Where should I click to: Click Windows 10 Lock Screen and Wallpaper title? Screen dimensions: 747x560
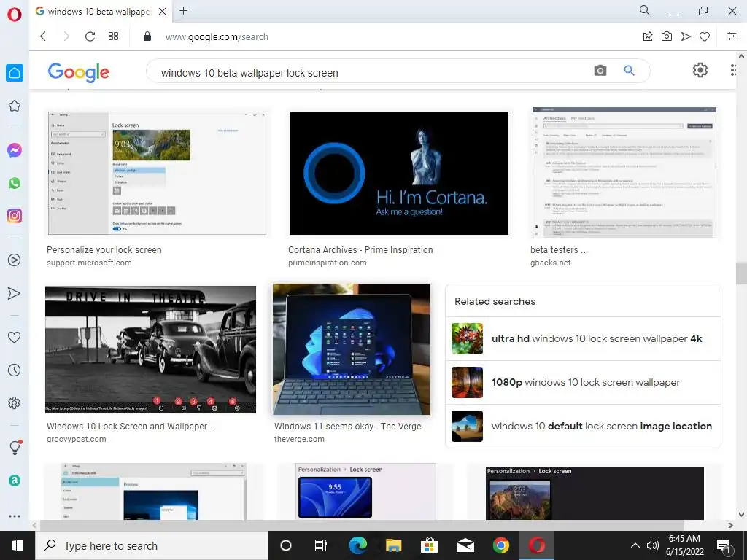coord(131,426)
